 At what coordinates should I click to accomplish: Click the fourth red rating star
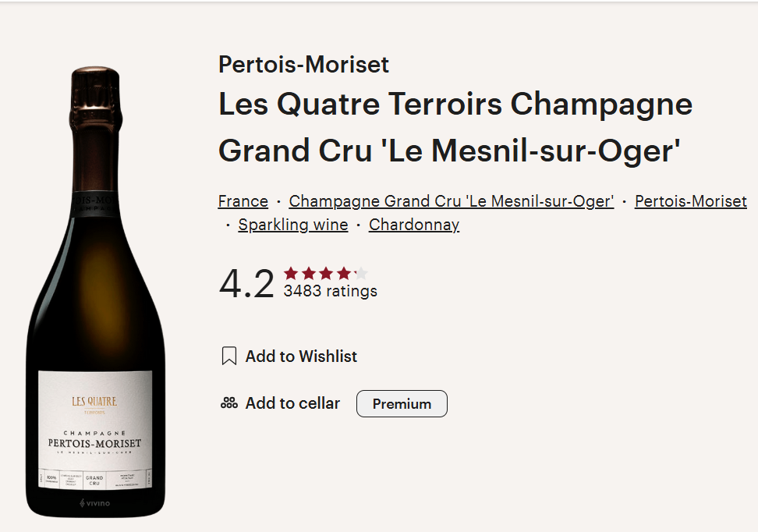coord(344,274)
